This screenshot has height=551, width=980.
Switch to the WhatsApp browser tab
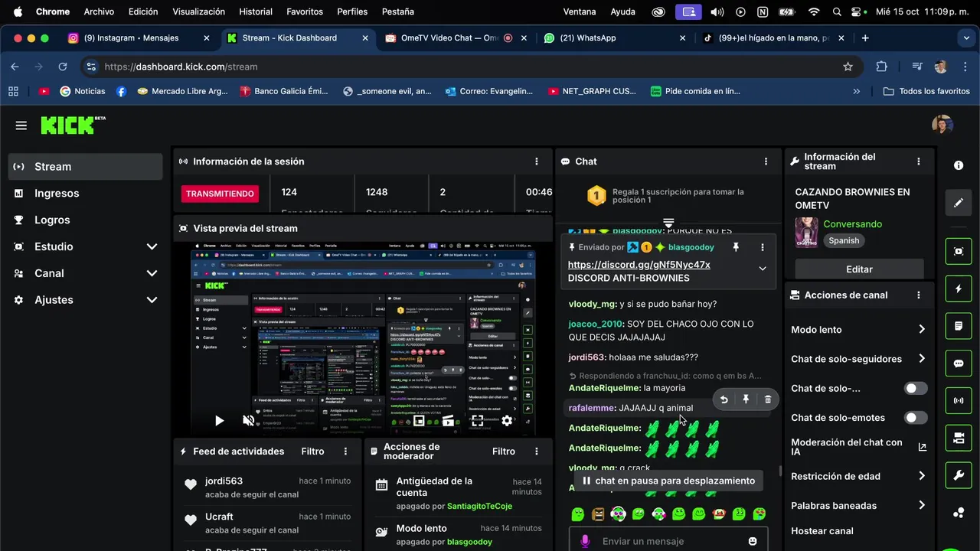614,37
